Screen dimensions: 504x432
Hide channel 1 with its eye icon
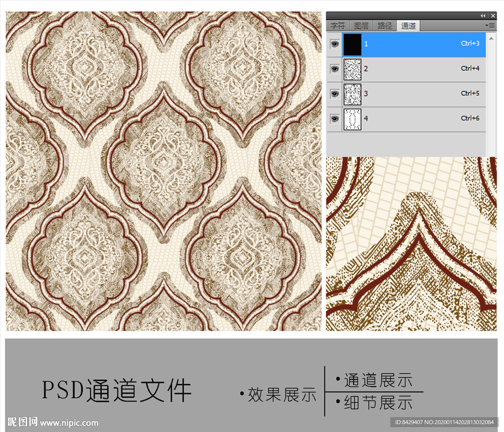pos(335,44)
